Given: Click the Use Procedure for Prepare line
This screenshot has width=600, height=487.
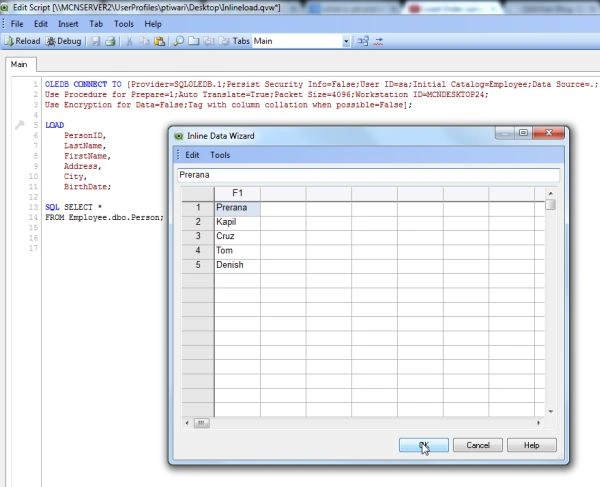Looking at the screenshot, I should (267, 94).
